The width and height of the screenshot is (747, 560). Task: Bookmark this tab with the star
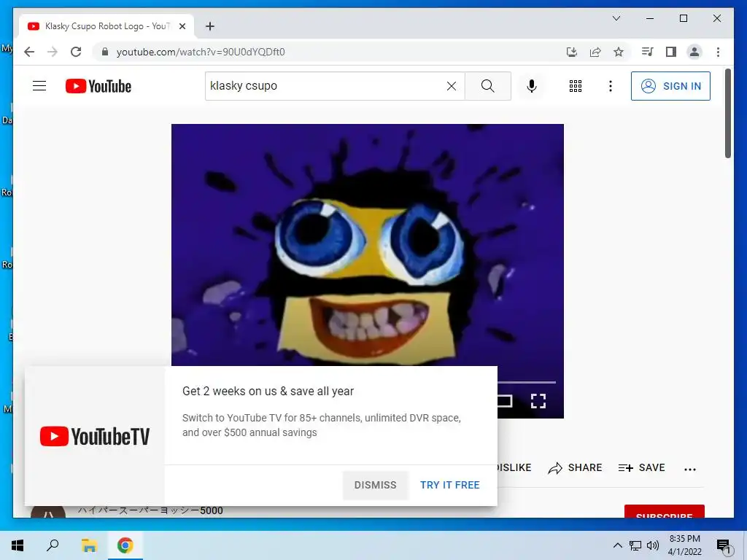pos(619,52)
